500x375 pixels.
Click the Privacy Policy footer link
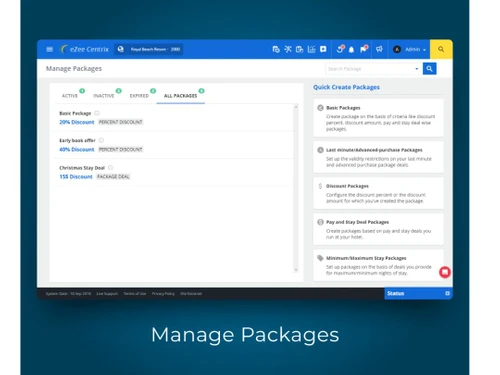tap(163, 294)
